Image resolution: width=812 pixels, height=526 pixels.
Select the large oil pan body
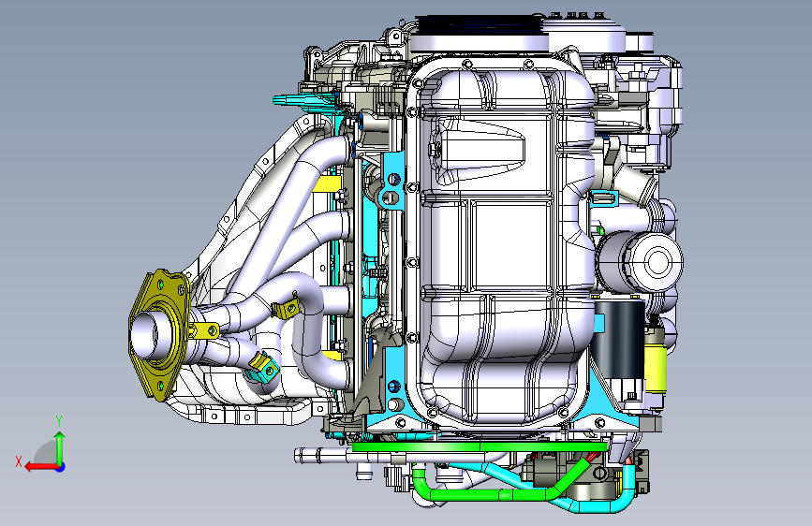pos(502,243)
